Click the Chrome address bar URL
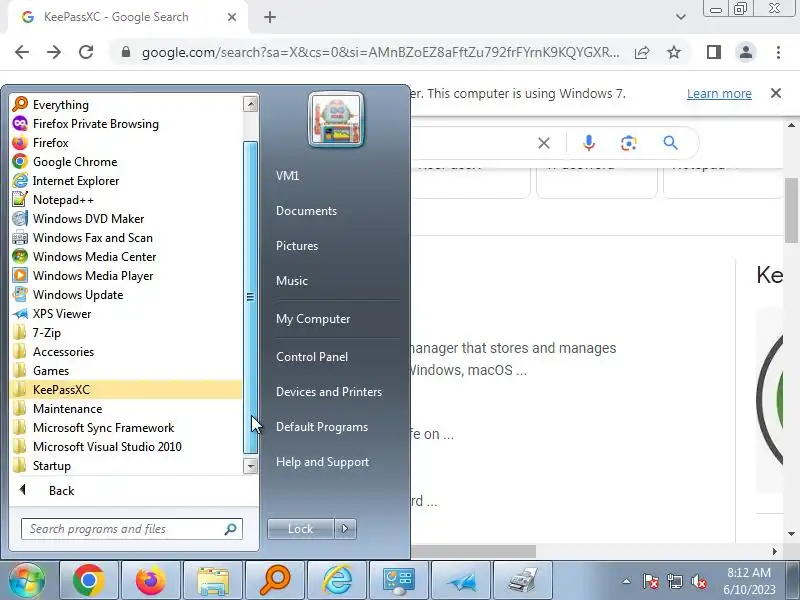Image resolution: width=800 pixels, height=600 pixels. pyautogui.click(x=381, y=53)
